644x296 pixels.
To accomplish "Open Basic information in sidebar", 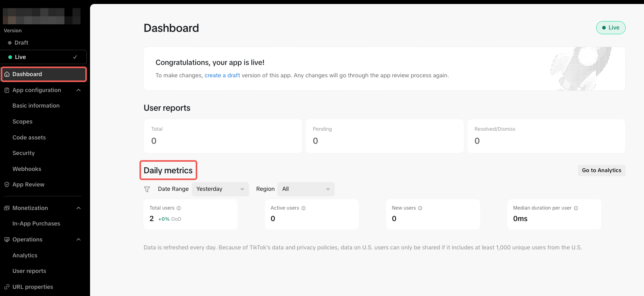I will 36,106.
